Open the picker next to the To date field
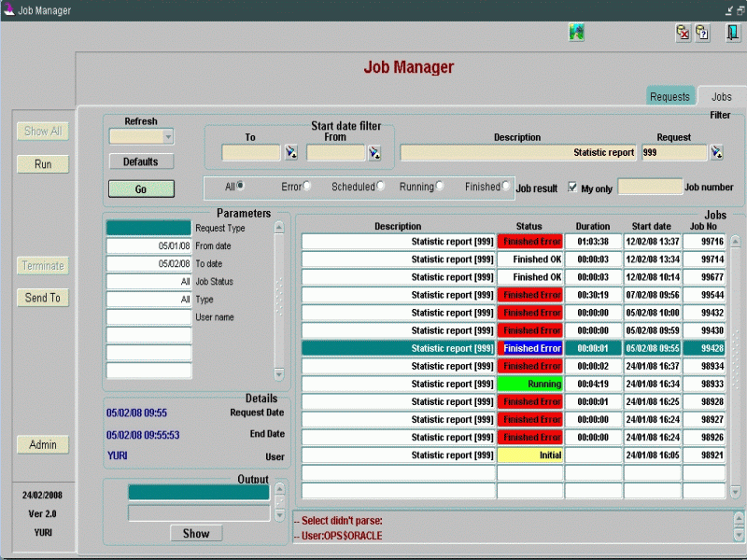 click(x=290, y=152)
